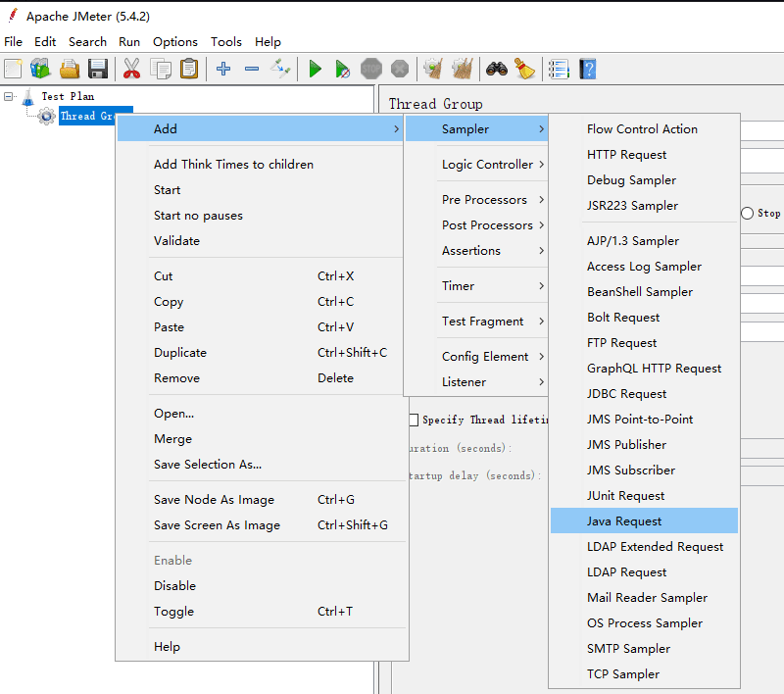Choose GraphQL HTTP Request sampler
784x694 pixels.
point(644,369)
